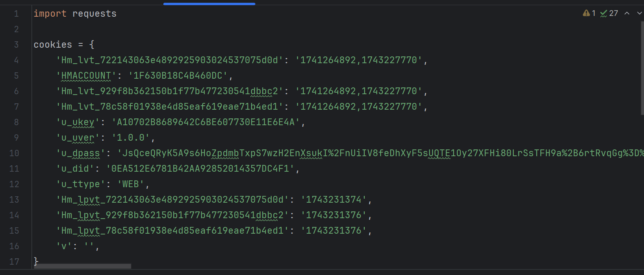Click line number 17 in the gutter
The height and width of the screenshot is (275, 644).
pos(14,261)
